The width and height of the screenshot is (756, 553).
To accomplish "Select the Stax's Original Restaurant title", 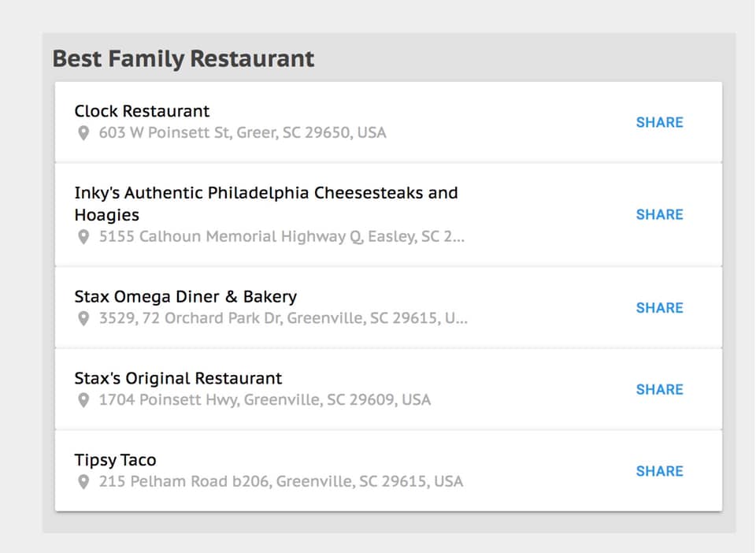I will (178, 378).
